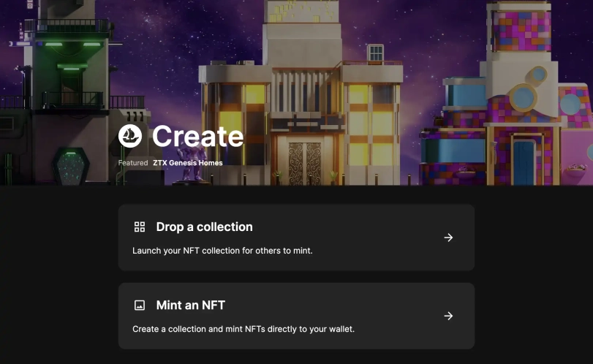Click the grid icon for Drop a collection
The height and width of the screenshot is (364, 593).
point(140,227)
